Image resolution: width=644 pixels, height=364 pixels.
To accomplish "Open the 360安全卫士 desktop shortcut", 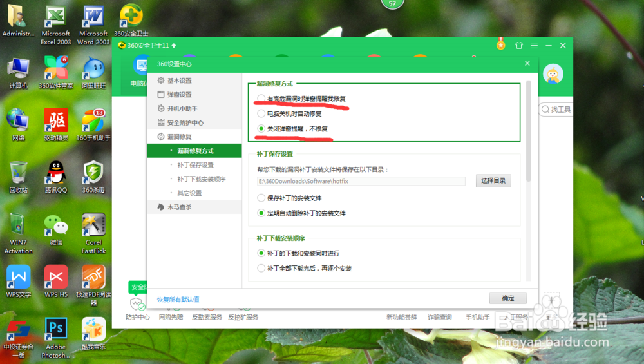I will coord(131,21).
